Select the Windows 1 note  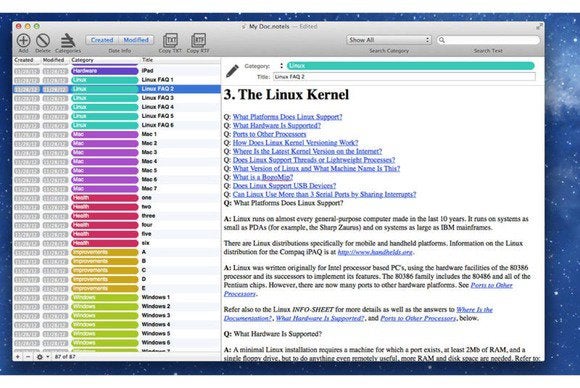pyautogui.click(x=117, y=297)
